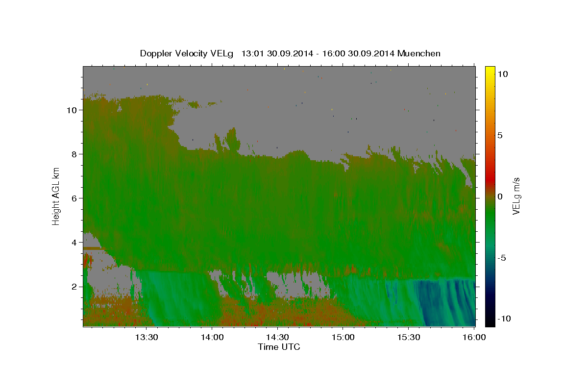The width and height of the screenshot is (588, 392).
Task: Click the height tick label 6
Action: 74,198
